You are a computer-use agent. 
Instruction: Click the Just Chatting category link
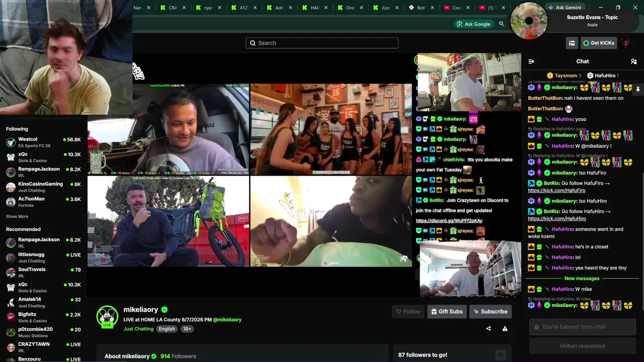click(138, 329)
